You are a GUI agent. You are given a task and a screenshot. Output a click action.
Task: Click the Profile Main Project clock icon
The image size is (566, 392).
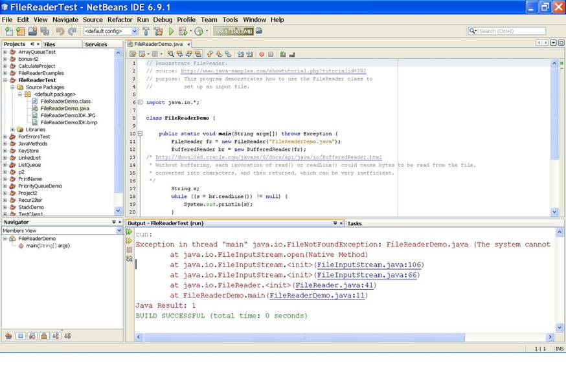click(x=199, y=31)
